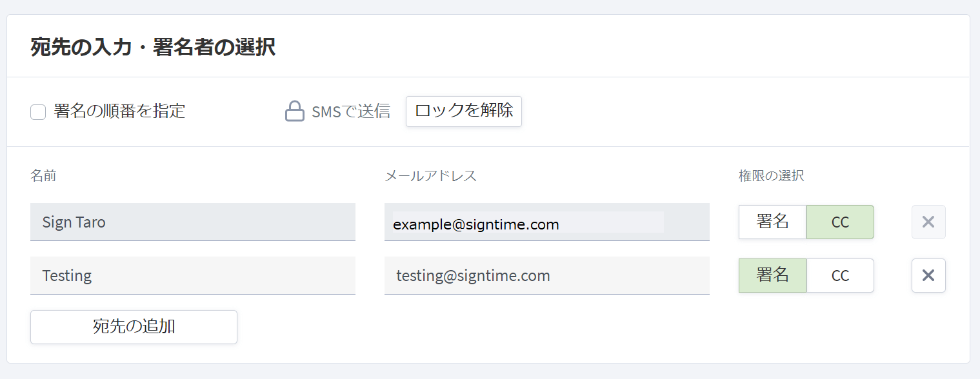Click the 名前 column header

[43, 176]
